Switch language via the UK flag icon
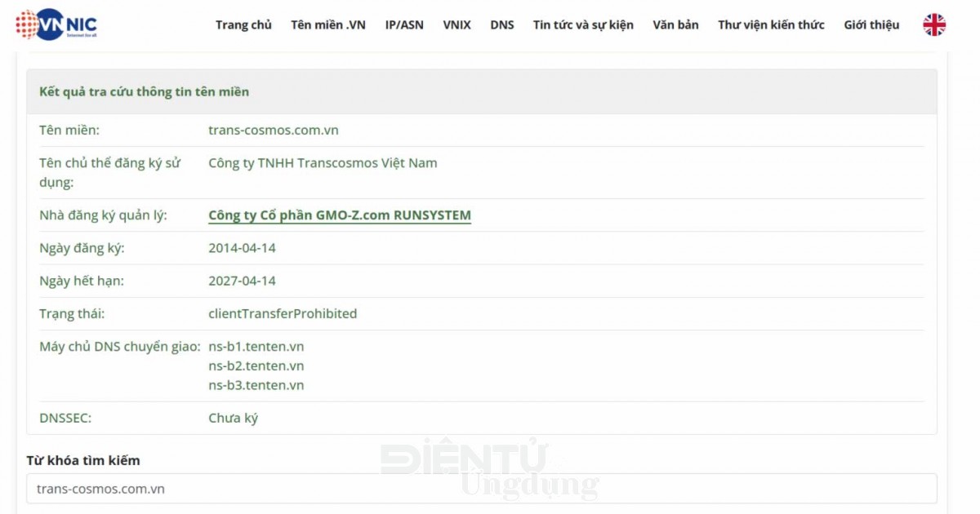 coord(934,24)
